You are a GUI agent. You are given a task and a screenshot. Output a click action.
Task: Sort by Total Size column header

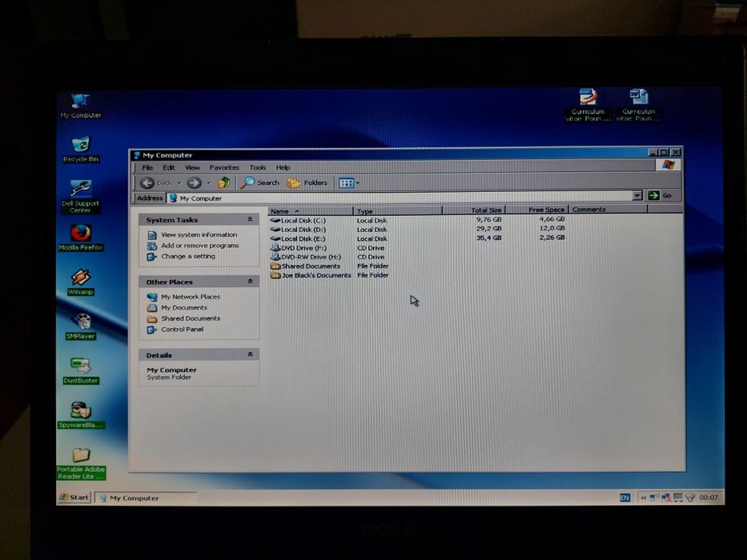tap(473, 210)
